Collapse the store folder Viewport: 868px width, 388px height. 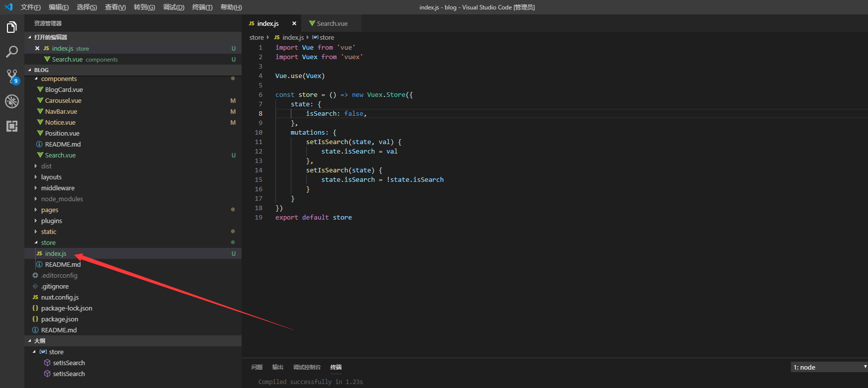coord(36,242)
